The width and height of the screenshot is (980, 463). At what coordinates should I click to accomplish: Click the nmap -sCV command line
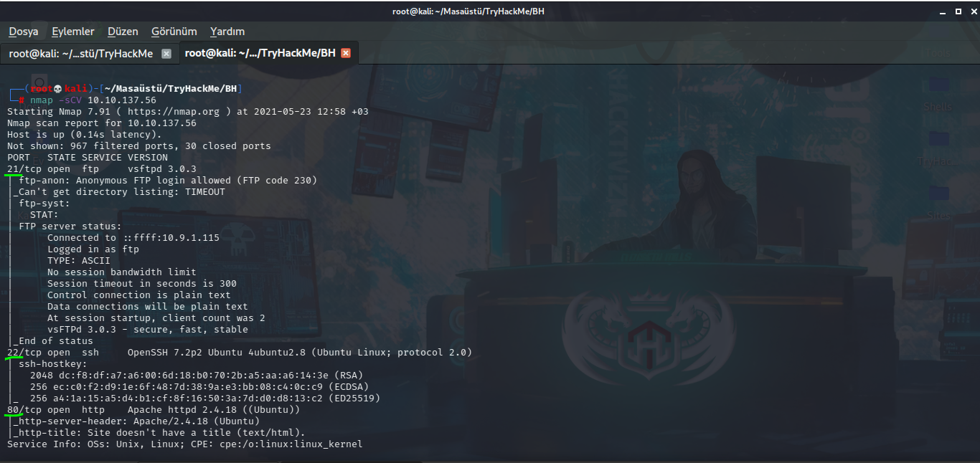coord(93,100)
